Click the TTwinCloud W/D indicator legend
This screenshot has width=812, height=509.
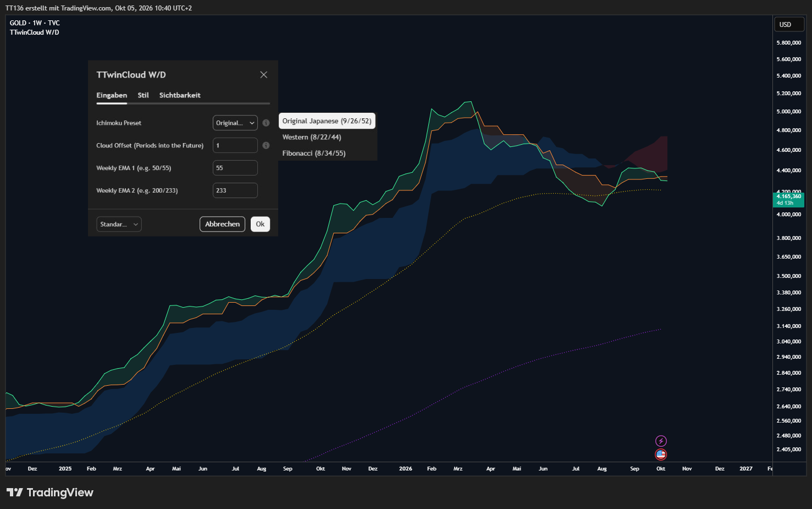pos(34,32)
